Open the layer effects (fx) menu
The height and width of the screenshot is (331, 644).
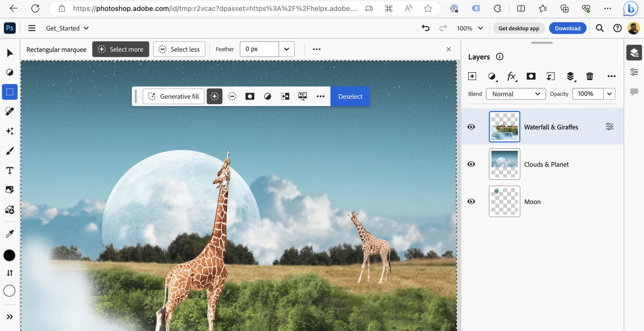click(x=511, y=76)
